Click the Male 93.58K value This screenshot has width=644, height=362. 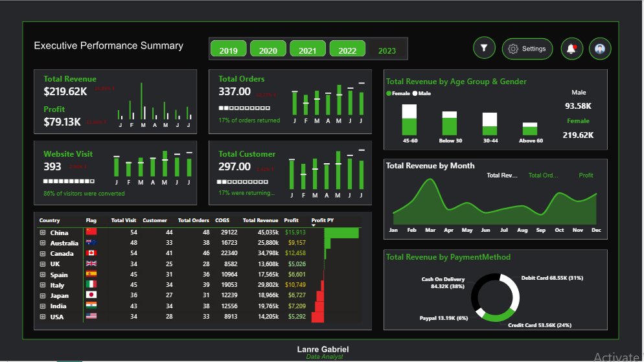point(578,106)
